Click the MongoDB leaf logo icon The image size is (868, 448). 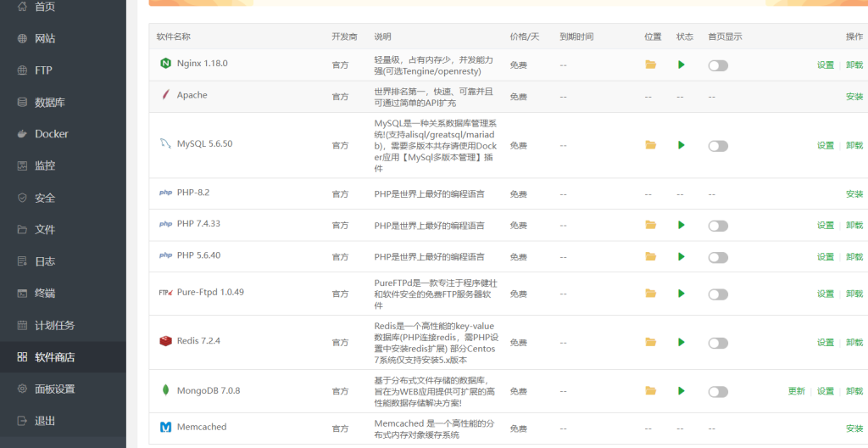click(165, 390)
